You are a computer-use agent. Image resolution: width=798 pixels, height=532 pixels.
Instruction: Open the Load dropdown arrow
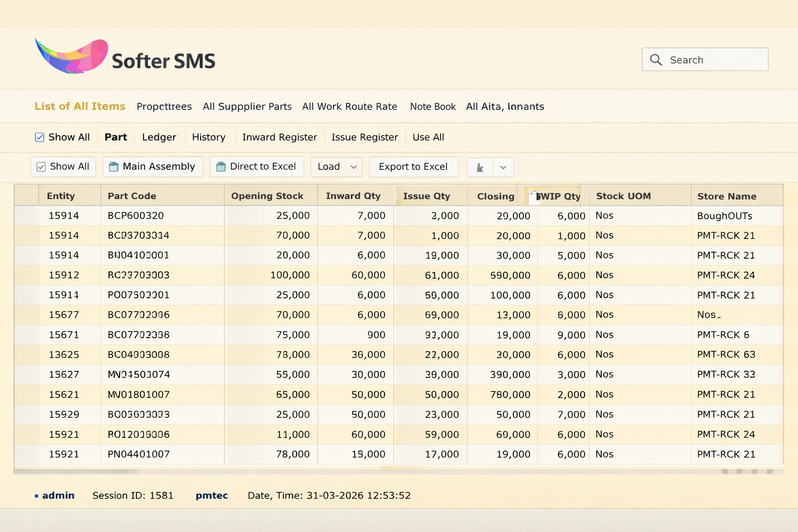tap(354, 167)
